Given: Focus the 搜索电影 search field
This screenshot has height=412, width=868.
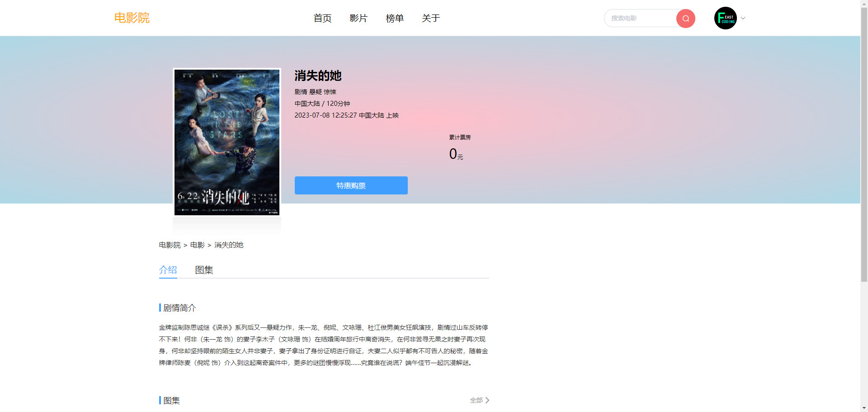Looking at the screenshot, I should click(x=640, y=18).
